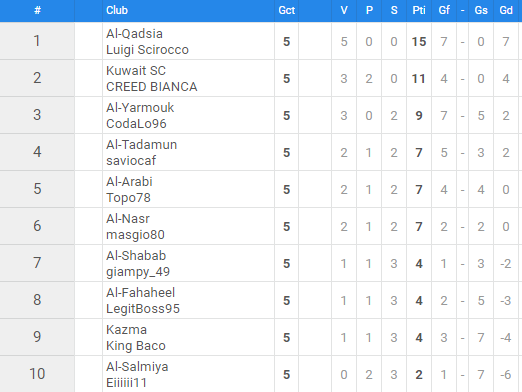Click Al-Qadsia's 15 points value
Image resolution: width=522 pixels, height=392 pixels.
(419, 41)
